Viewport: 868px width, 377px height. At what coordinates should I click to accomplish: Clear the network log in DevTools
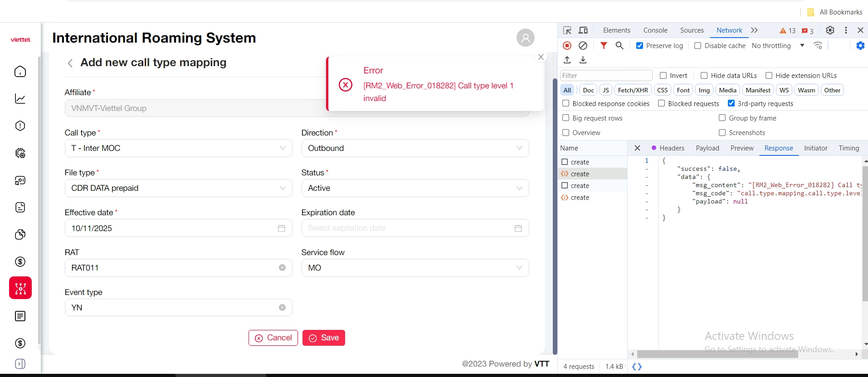(583, 46)
